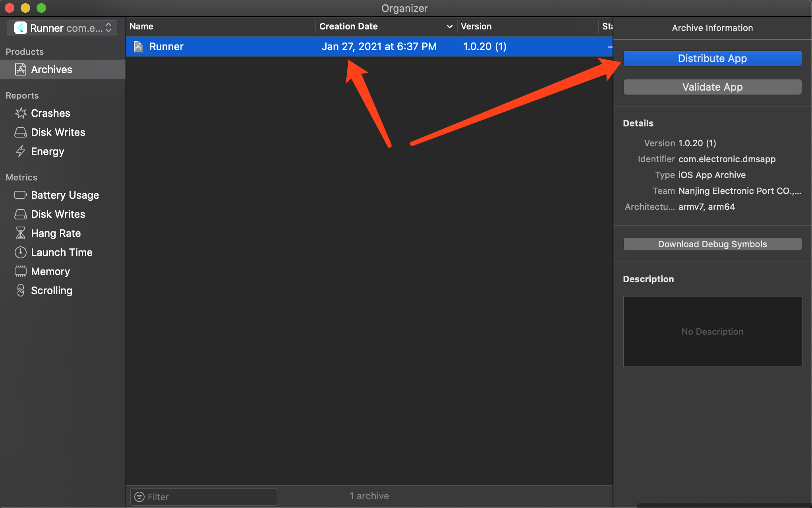Screen dimensions: 812x508
Task: Click the Archives icon in sidebar
Action: point(21,69)
